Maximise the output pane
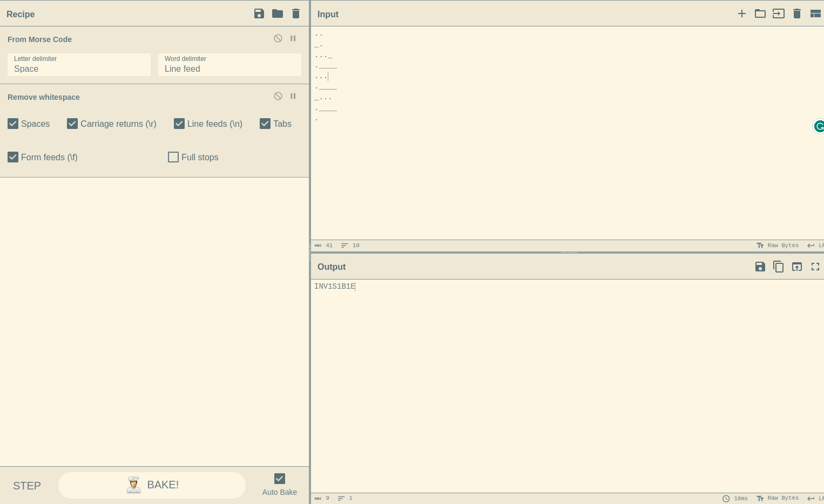 click(815, 267)
